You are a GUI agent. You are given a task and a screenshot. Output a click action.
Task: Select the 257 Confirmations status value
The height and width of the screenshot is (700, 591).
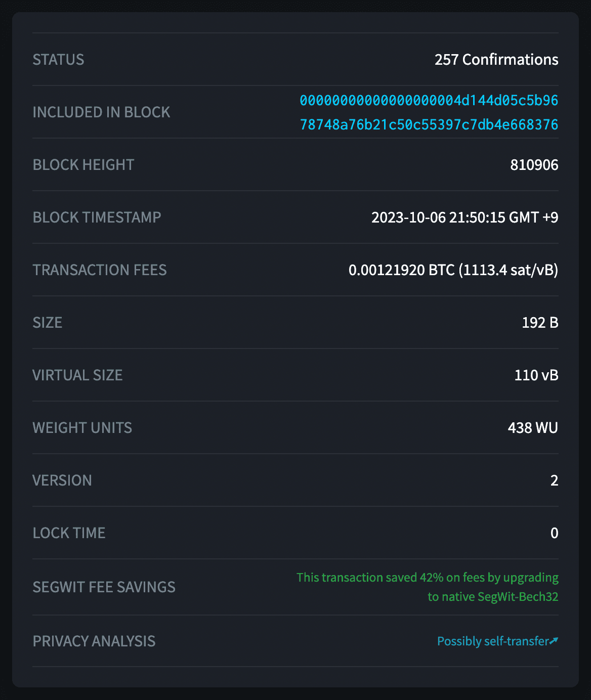(496, 60)
